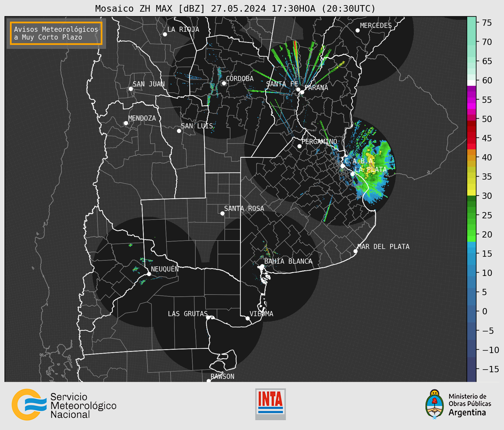
Task: Select the SANTA ROSA city marker
Action: click(x=222, y=213)
